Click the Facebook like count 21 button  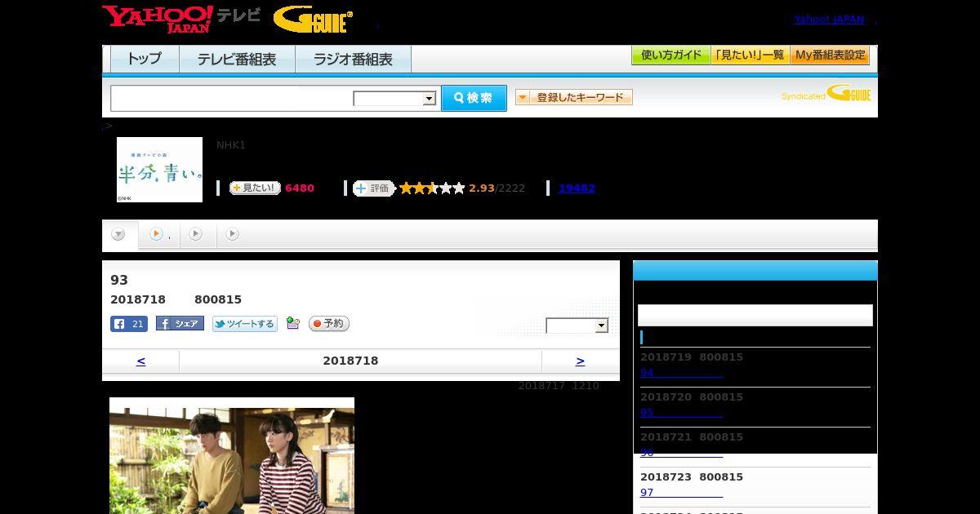point(129,324)
